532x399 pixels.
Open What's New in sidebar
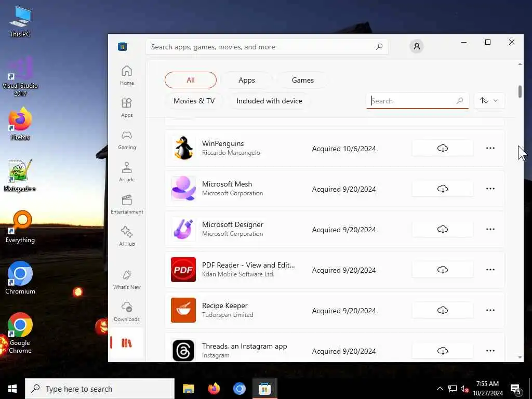127,280
